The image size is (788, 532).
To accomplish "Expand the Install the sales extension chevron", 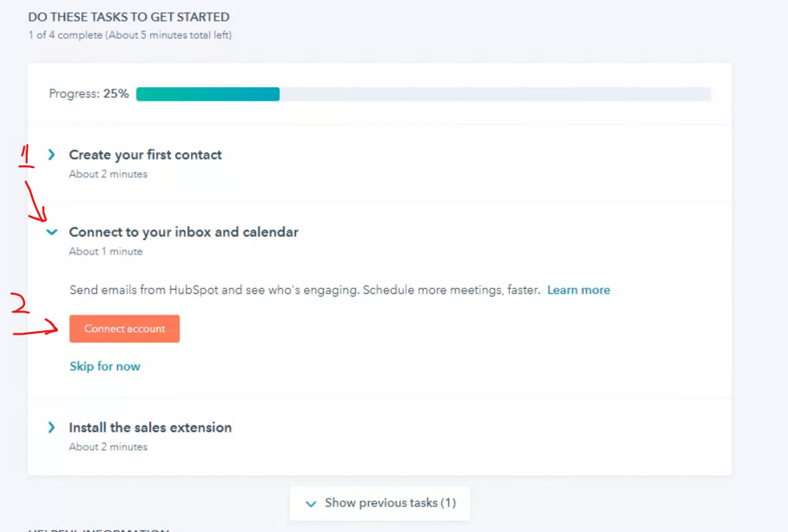I will [x=51, y=427].
